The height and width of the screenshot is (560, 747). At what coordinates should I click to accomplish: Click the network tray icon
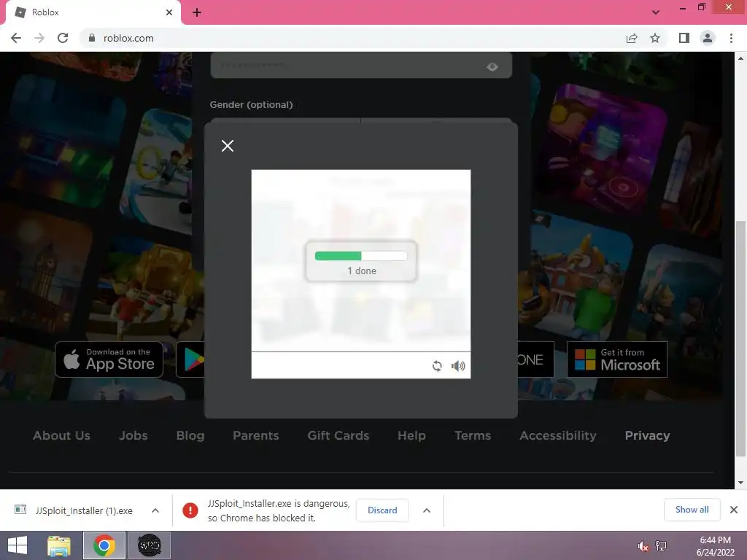(661, 546)
